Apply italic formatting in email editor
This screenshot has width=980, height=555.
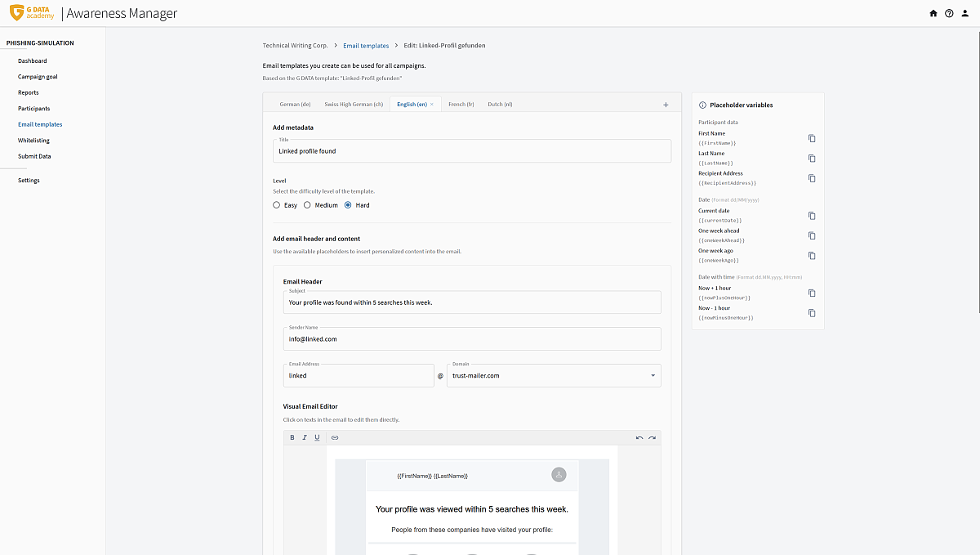(305, 437)
